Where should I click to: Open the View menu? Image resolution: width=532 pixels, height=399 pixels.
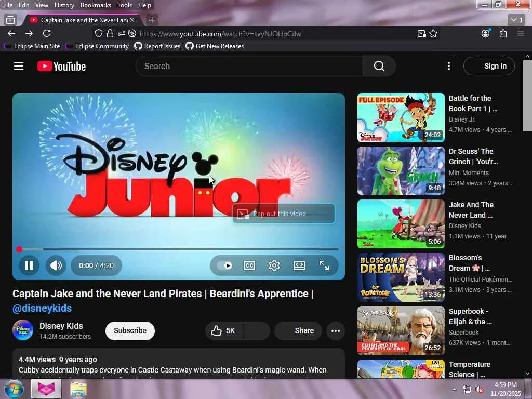point(42,5)
